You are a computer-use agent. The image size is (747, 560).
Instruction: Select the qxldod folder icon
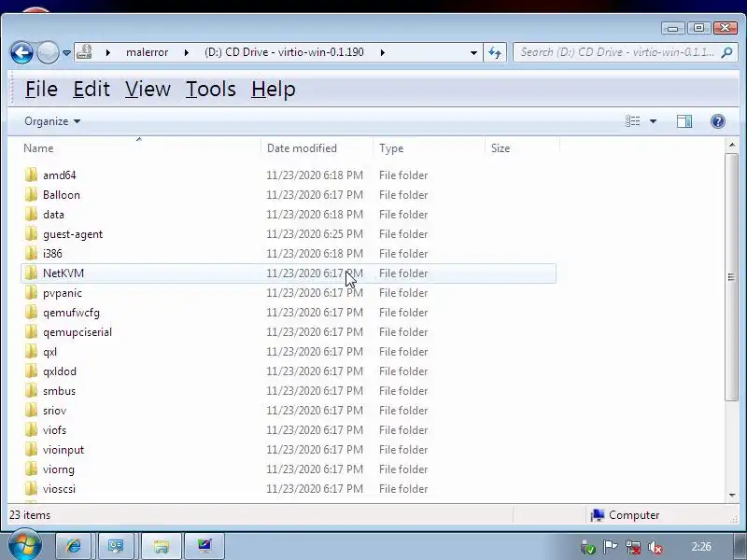tap(31, 371)
